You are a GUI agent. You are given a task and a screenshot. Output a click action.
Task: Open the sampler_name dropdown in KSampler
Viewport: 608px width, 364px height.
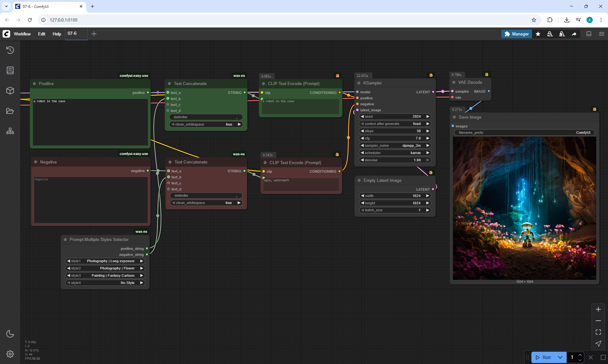pyautogui.click(x=395, y=145)
